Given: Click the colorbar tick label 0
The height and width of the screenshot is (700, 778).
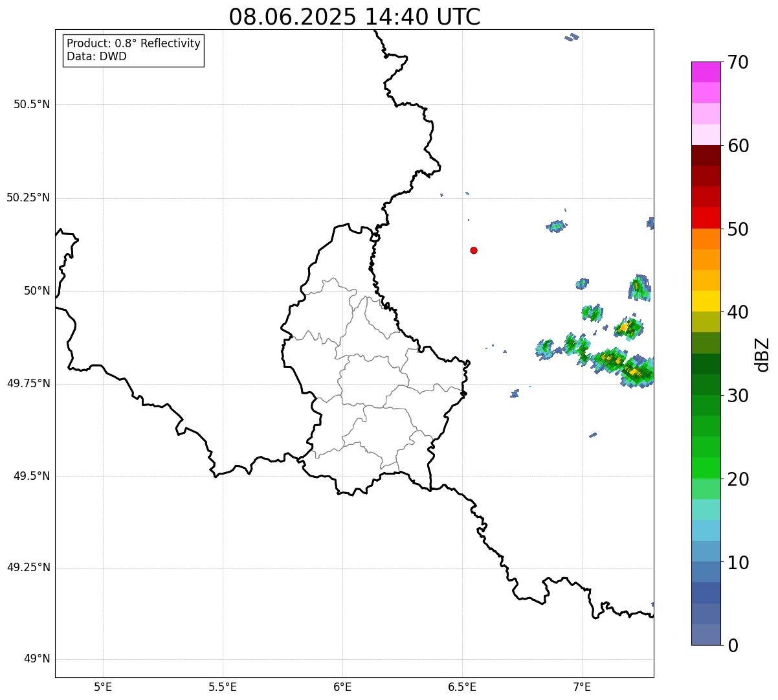Looking at the screenshot, I should click(x=733, y=646).
